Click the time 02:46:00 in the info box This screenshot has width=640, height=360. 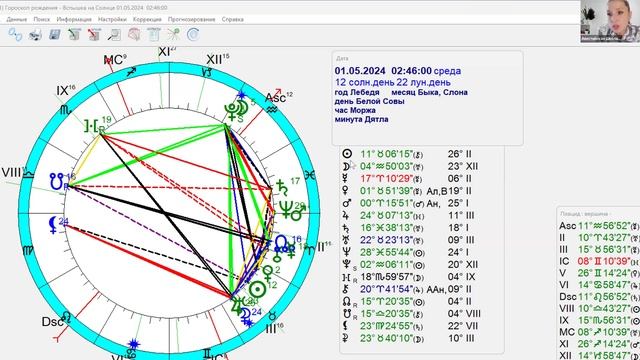[411, 71]
